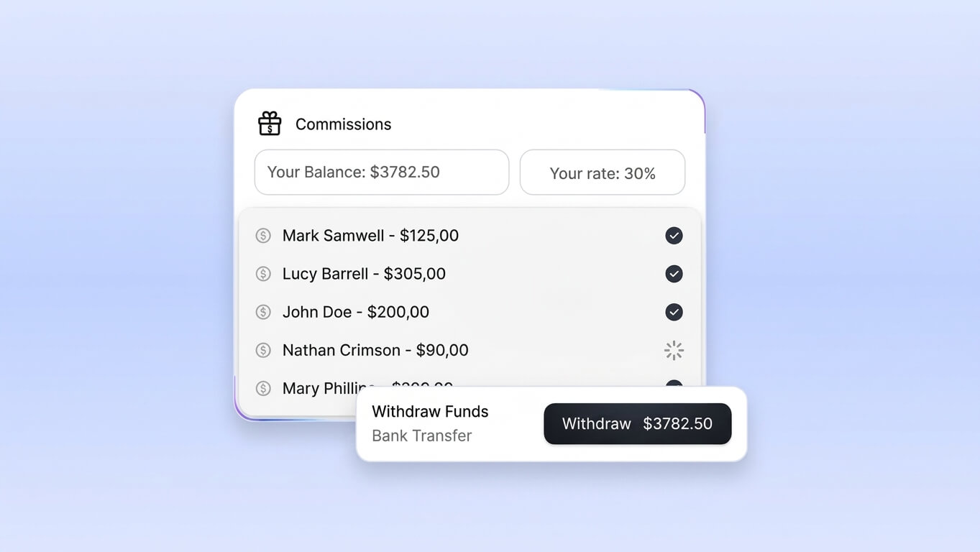Toggle the partially hidden Mary Phillips checkmark
This screenshot has height=552, width=980.
674,383
